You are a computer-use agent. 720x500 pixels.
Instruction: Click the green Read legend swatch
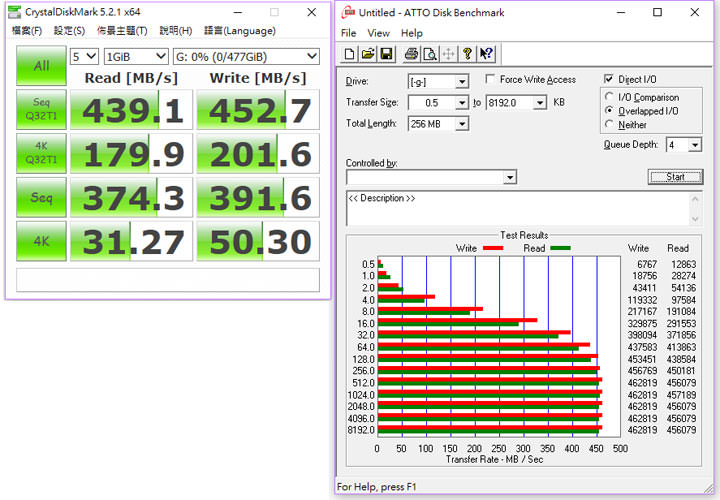point(560,248)
